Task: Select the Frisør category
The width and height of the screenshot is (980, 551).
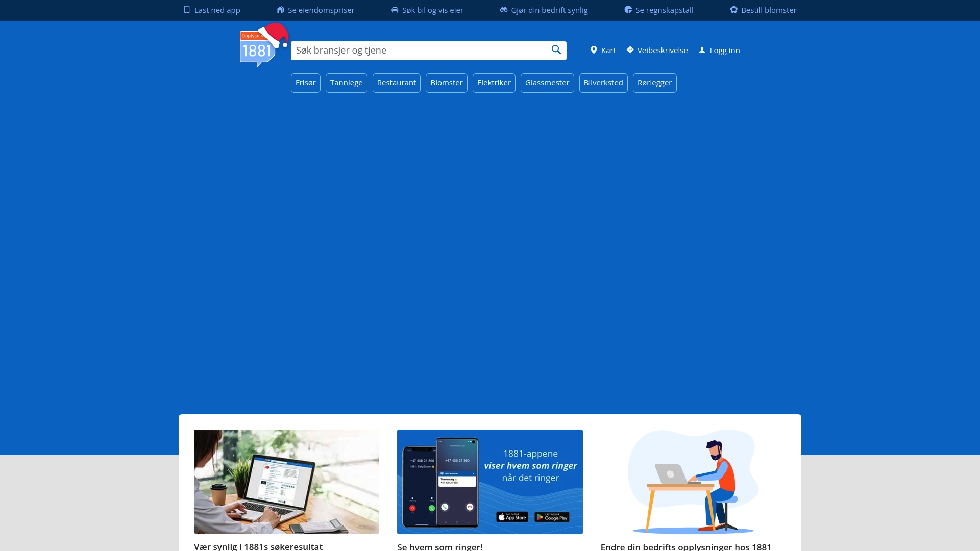Action: tap(305, 83)
